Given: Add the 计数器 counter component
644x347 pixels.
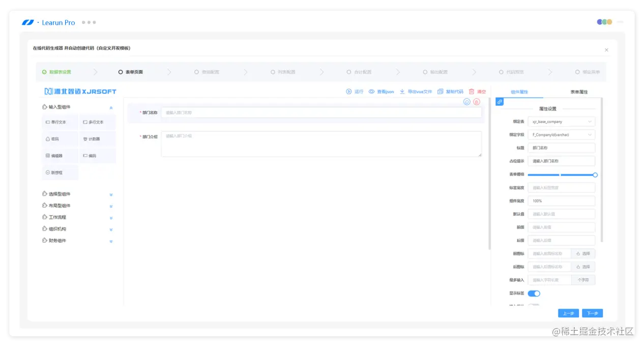Looking at the screenshot, I should click(98, 139).
